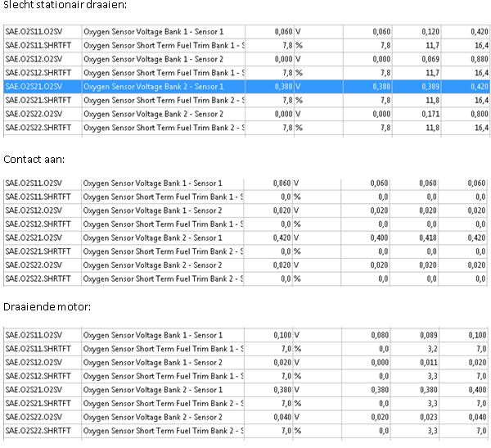Click the 'Contact aan:' heading text
Image resolution: width=491 pixels, height=448 pixels.
(x=33, y=158)
